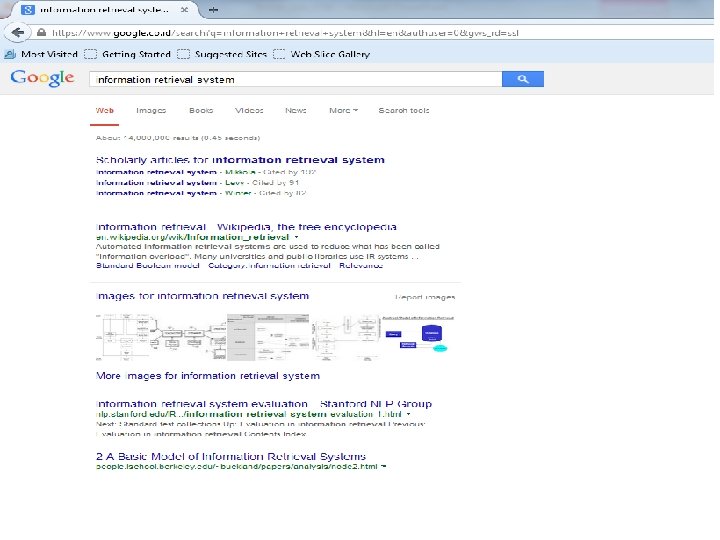Select the Web search tab
Screen dimensions: 720x540
coord(105,111)
